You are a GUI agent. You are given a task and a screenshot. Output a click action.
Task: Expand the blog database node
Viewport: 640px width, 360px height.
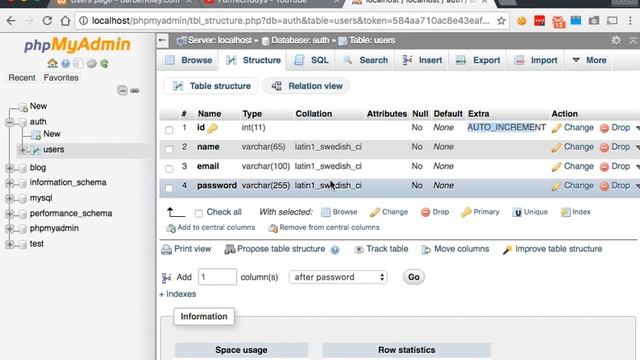tap(10, 168)
